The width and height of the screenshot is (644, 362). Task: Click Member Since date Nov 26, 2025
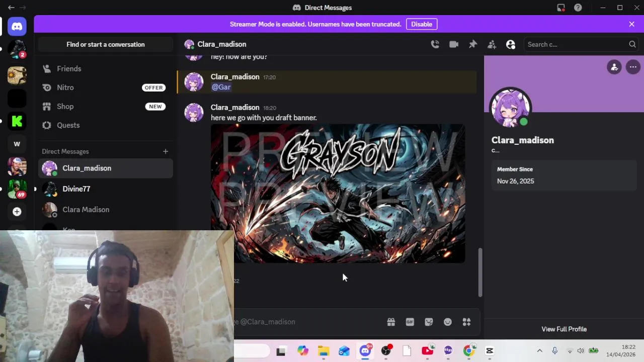pos(516,181)
